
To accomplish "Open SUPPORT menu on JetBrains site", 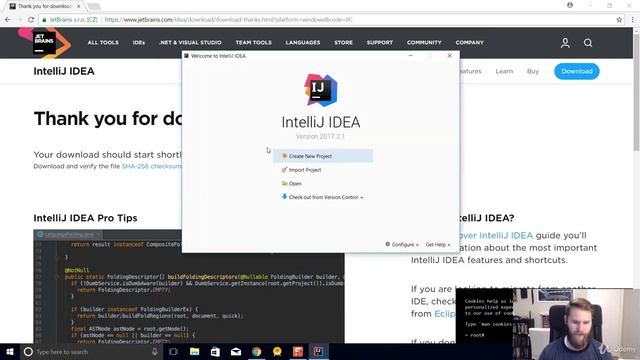I will click(x=380, y=42).
